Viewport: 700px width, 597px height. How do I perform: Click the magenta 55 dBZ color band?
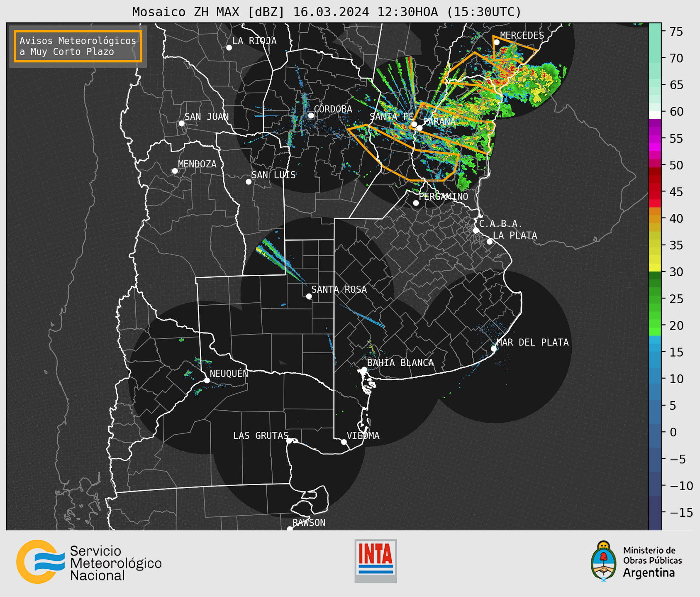click(x=655, y=139)
